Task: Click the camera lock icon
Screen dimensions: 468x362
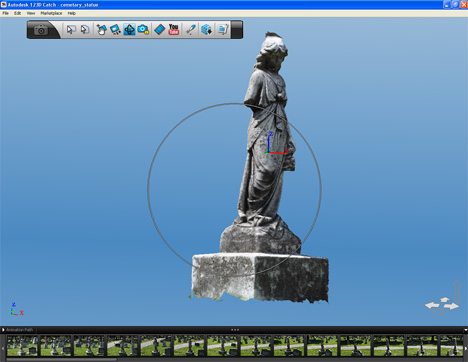Action: [143, 29]
